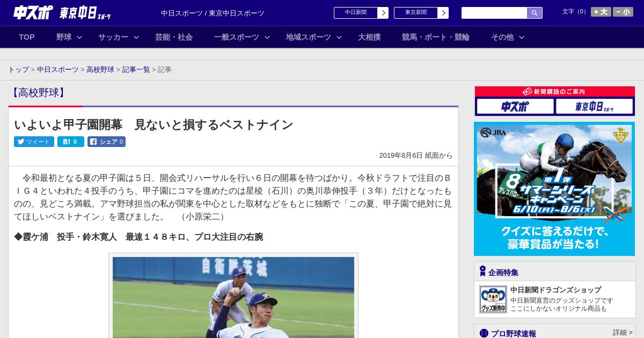644x338 pixels.
Task: Open プロ野球速報 詳細 link
Action: (x=623, y=333)
